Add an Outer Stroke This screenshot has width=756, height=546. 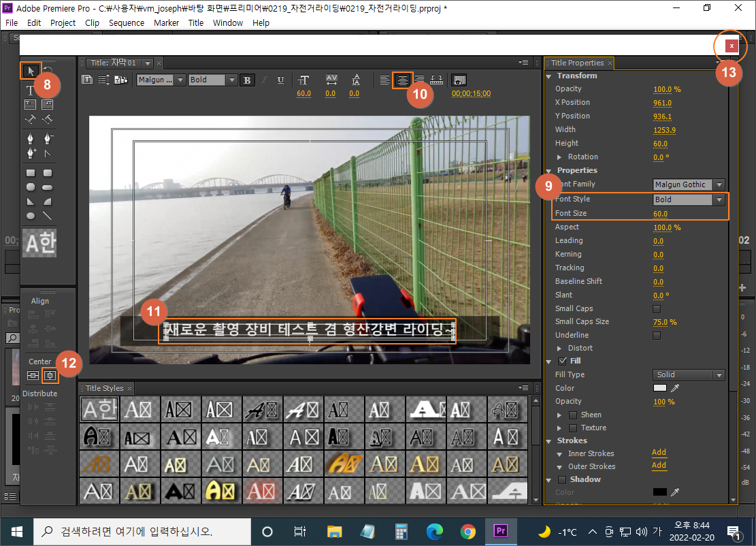tap(659, 466)
